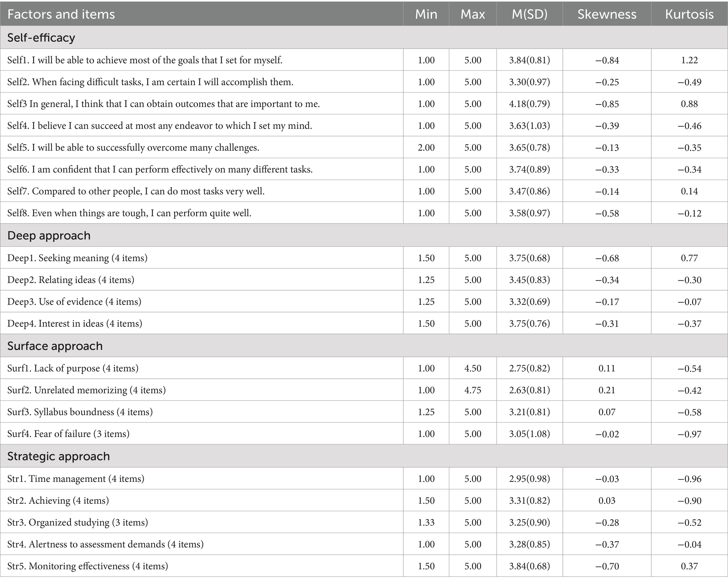The width and height of the screenshot is (728, 583).
Task: Click the Self5 item about overcoming challenges
Action: tap(133, 147)
